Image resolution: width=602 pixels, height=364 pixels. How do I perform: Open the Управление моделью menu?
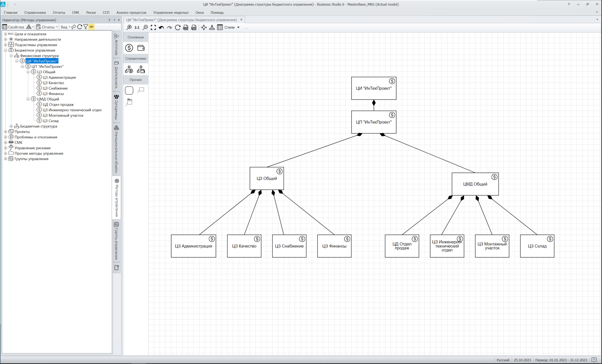coord(171,13)
